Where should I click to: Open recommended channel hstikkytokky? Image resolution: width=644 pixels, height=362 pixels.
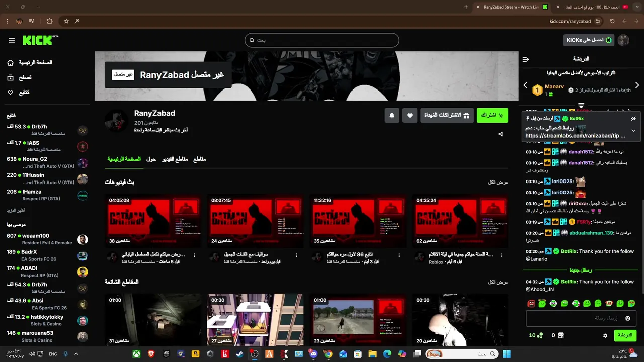coord(47,320)
